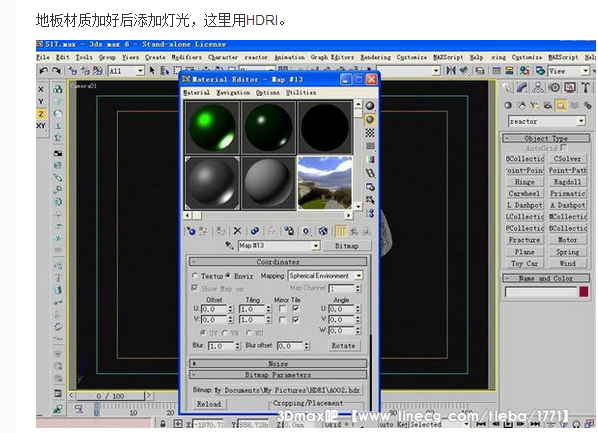Image resolution: width=598 pixels, height=433 pixels.
Task: Click the Blur value input field
Action: [222, 346]
